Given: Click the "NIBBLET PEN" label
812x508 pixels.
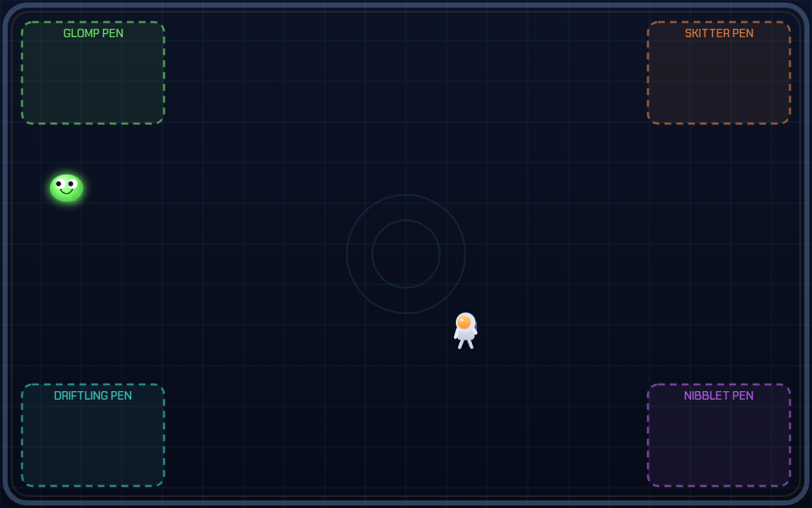Looking at the screenshot, I should click(719, 395).
